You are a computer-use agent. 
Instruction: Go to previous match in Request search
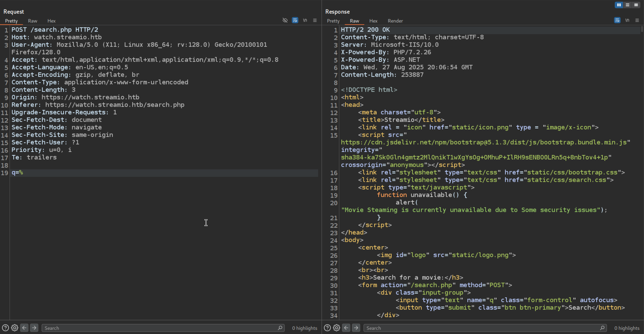[24, 328]
